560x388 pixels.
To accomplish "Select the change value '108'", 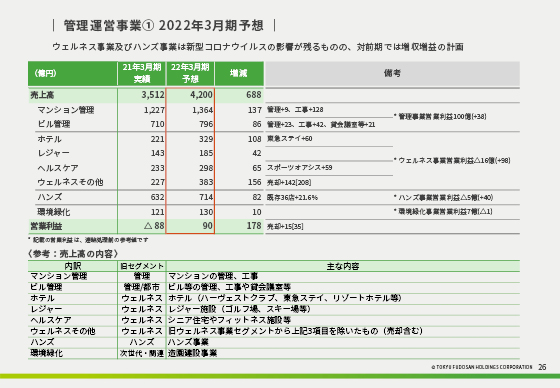I will tap(255, 139).
